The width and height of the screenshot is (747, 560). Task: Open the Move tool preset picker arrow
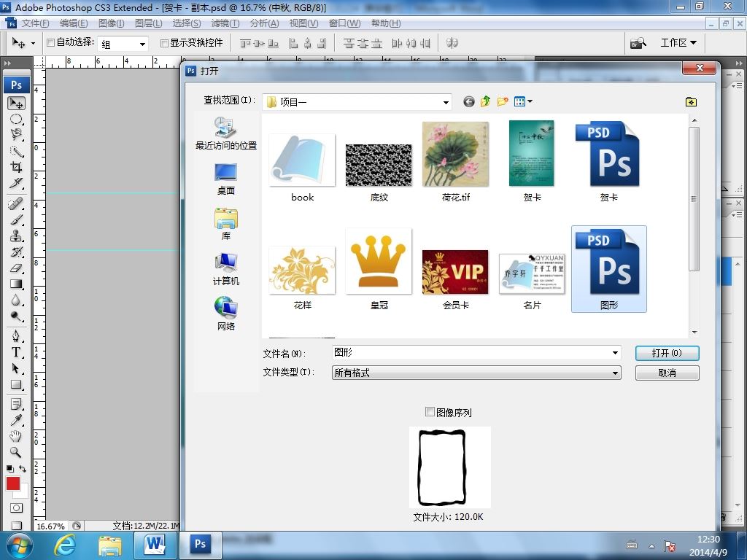pyautogui.click(x=33, y=43)
